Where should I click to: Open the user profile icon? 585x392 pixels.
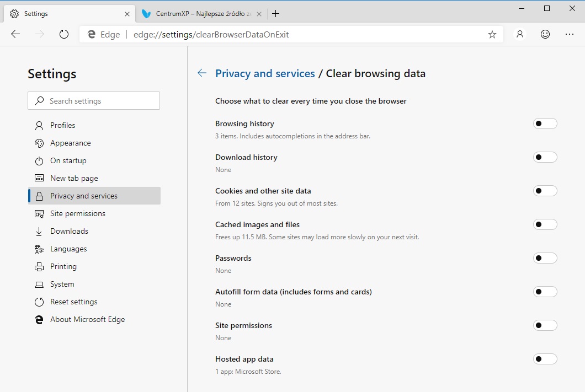pyautogui.click(x=520, y=34)
